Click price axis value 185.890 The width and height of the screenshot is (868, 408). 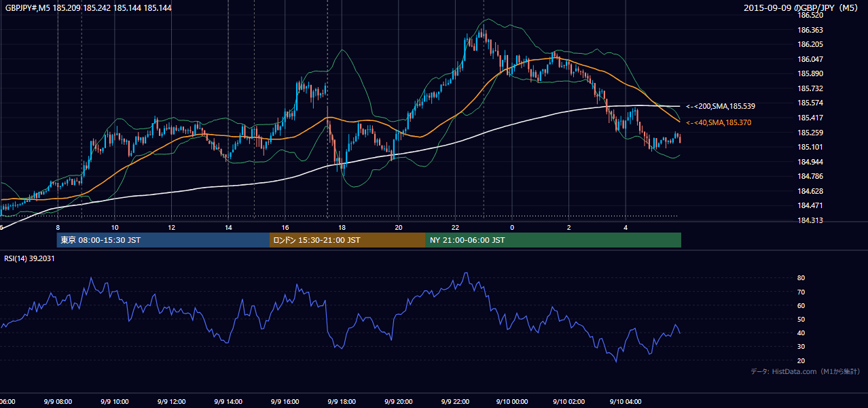click(x=810, y=73)
